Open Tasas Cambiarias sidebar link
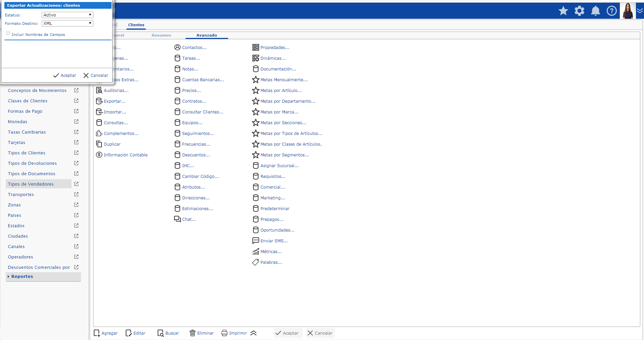Image resolution: width=644 pixels, height=340 pixels. 27,132
